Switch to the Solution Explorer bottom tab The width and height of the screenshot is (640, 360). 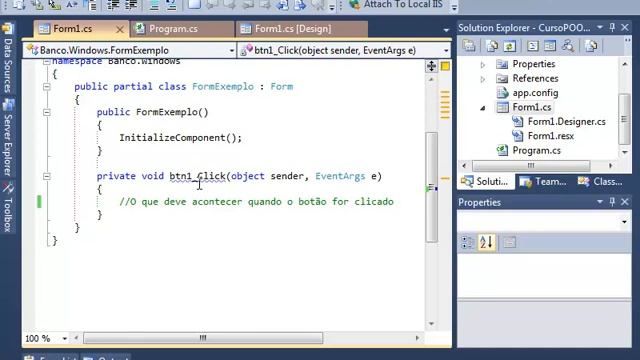pyautogui.click(x=485, y=182)
